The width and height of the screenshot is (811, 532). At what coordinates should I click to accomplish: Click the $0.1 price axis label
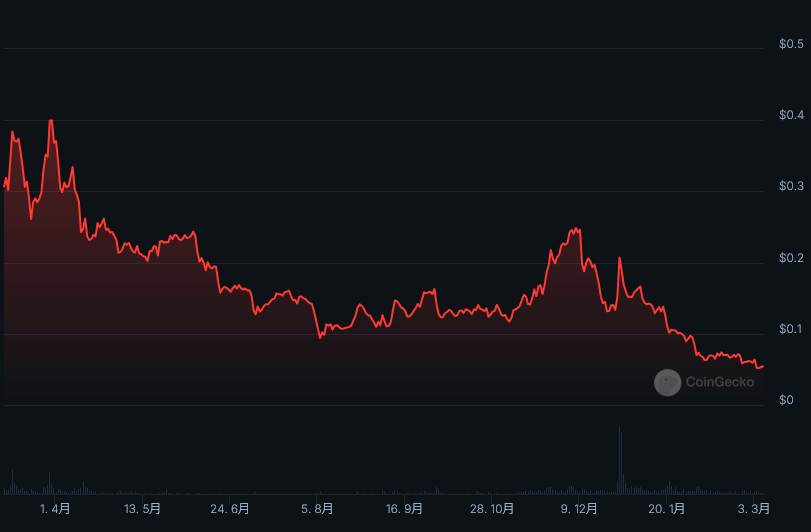(791, 330)
